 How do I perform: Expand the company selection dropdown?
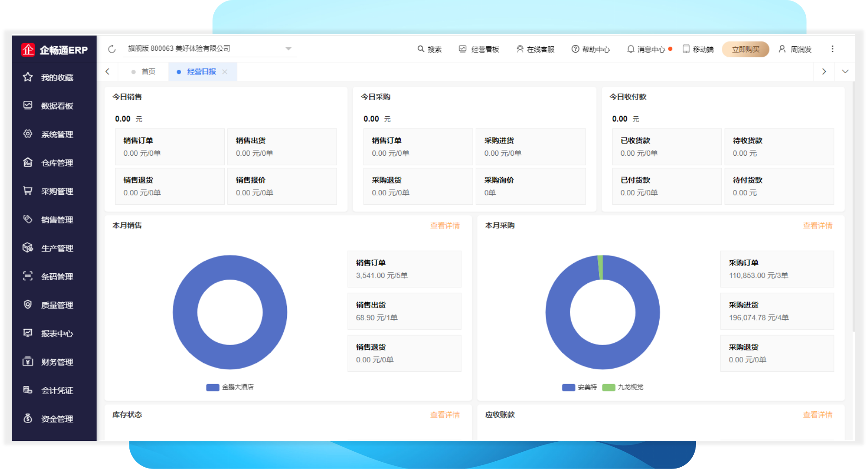[288, 49]
